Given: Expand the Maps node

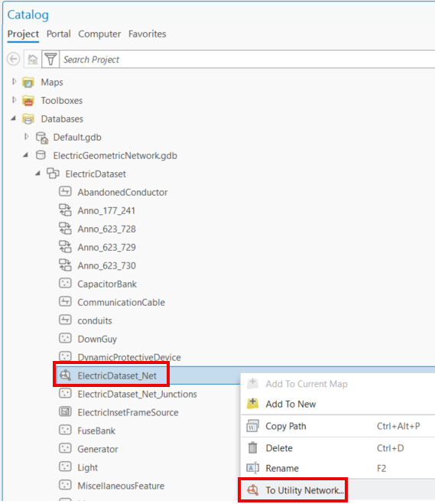Looking at the screenshot, I should 14,82.
